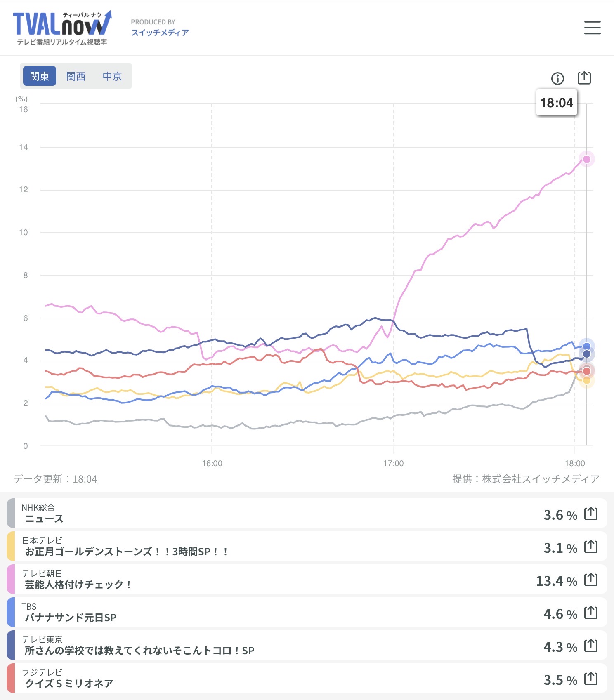Open the スイッチメディア producer link
The image size is (614, 700).
[x=160, y=33]
